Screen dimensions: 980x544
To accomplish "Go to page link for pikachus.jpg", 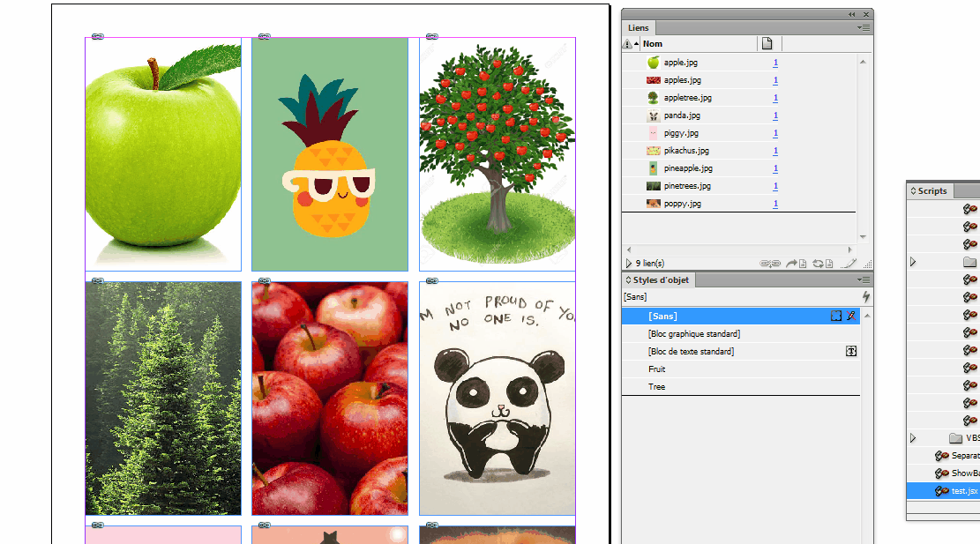I will pyautogui.click(x=775, y=151).
